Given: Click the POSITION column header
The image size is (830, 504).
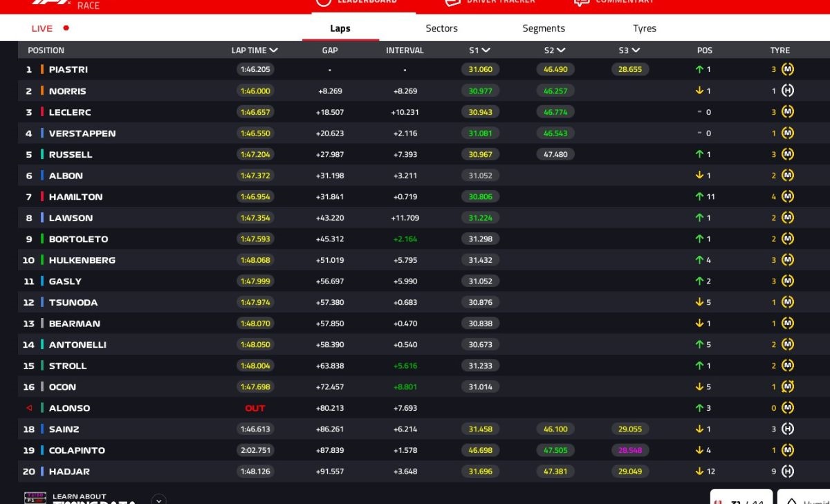Looking at the screenshot, I should click(x=46, y=50).
